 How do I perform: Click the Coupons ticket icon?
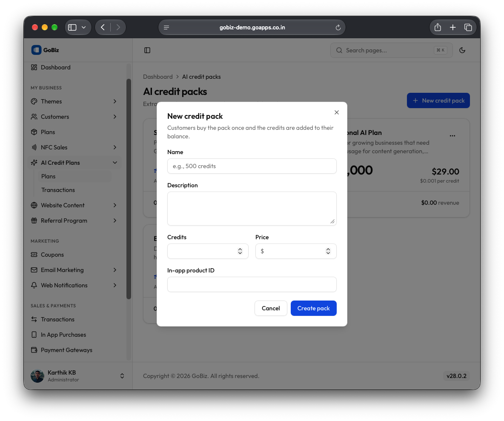coord(34,255)
